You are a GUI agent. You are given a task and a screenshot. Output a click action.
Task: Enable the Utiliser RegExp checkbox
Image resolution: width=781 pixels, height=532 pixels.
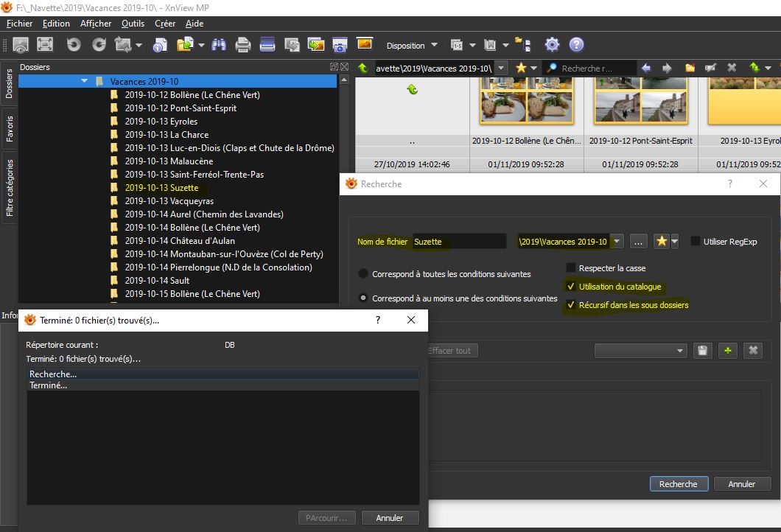(x=696, y=242)
